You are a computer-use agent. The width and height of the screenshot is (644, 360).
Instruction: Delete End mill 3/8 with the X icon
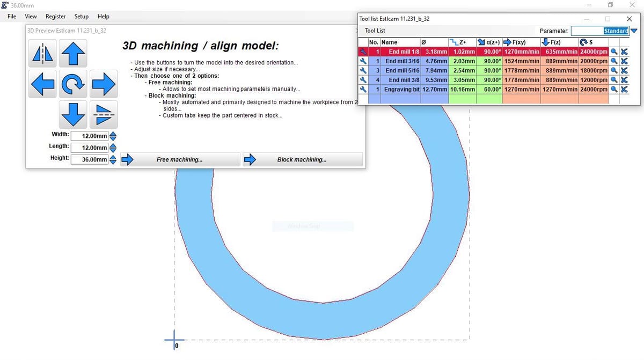624,80
